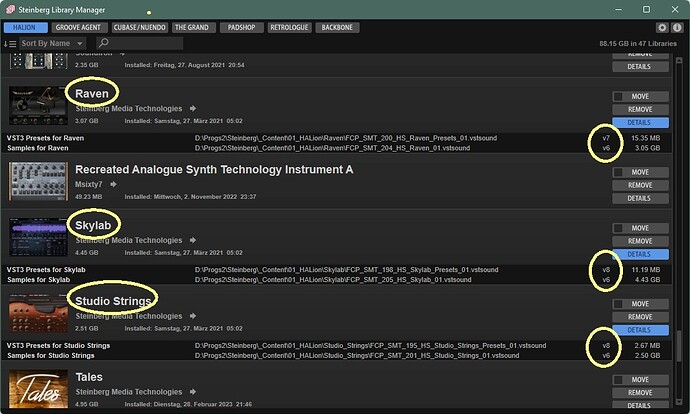The width and height of the screenshot is (690, 414).
Task: Select the Skylab library thumbnail
Action: pos(38,237)
